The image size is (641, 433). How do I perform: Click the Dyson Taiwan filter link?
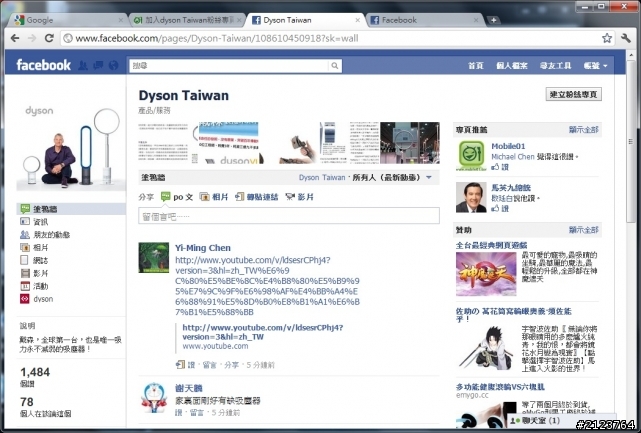tap(322, 177)
